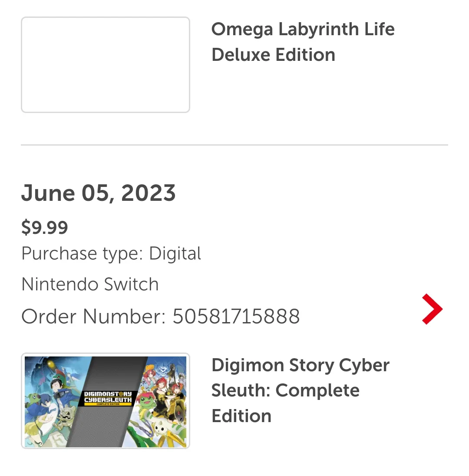Viewport: 469px width, 476px height.
Task: Select the order number digits 50581715888
Action: [x=236, y=316]
